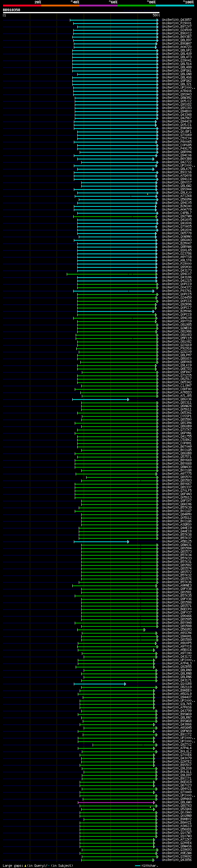Click the label UniRef100_P93761
197x868 pixels.
click(176, 291)
